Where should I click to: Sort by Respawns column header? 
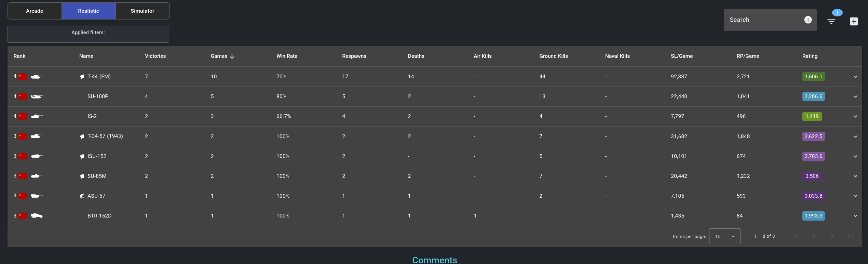(354, 56)
